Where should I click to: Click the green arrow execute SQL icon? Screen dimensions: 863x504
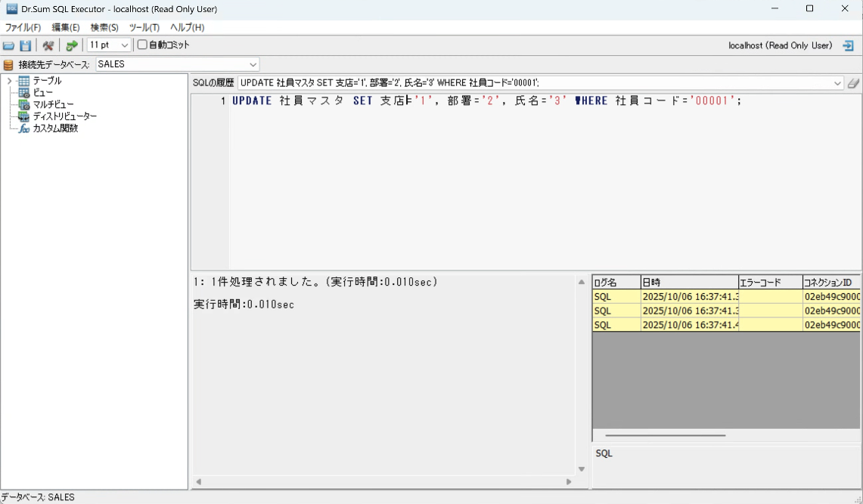pyautogui.click(x=71, y=45)
